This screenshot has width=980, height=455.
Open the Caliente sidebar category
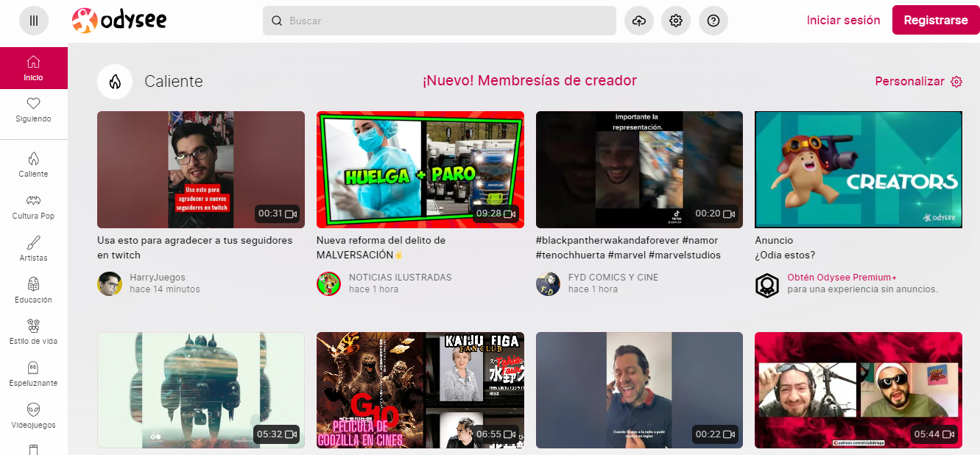point(34,165)
